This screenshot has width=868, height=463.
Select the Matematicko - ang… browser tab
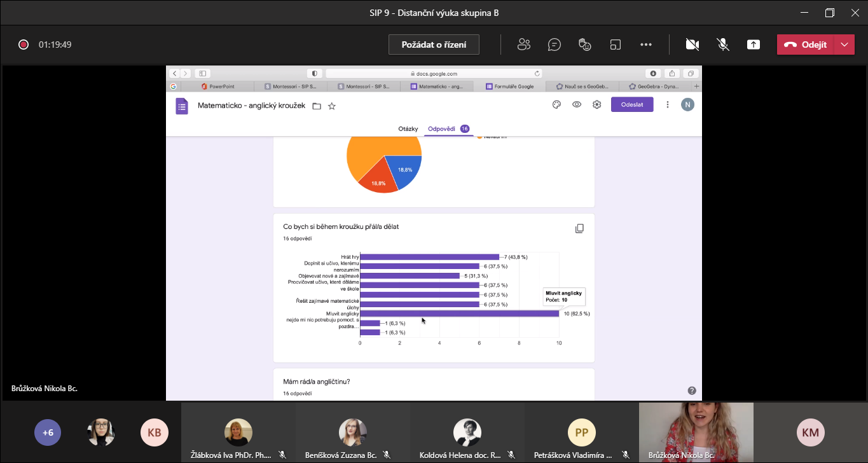[x=436, y=86]
